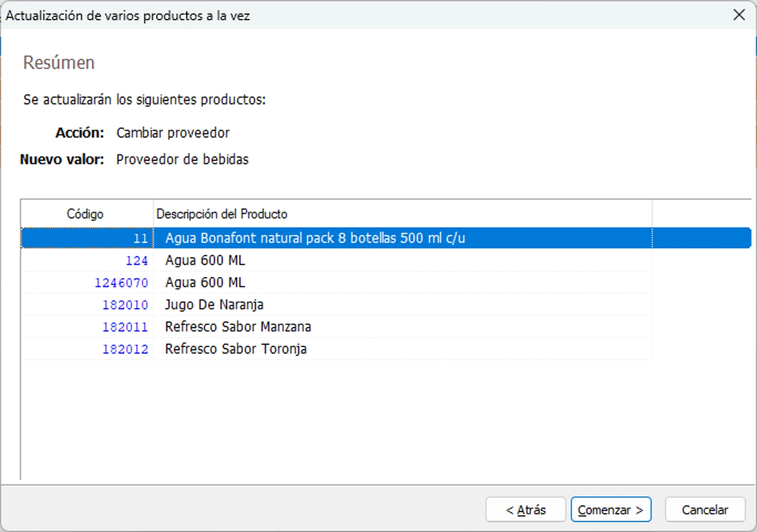Viewport: 757px width, 532px height.
Task: Select the first Agua 600 ML row
Action: click(205, 260)
